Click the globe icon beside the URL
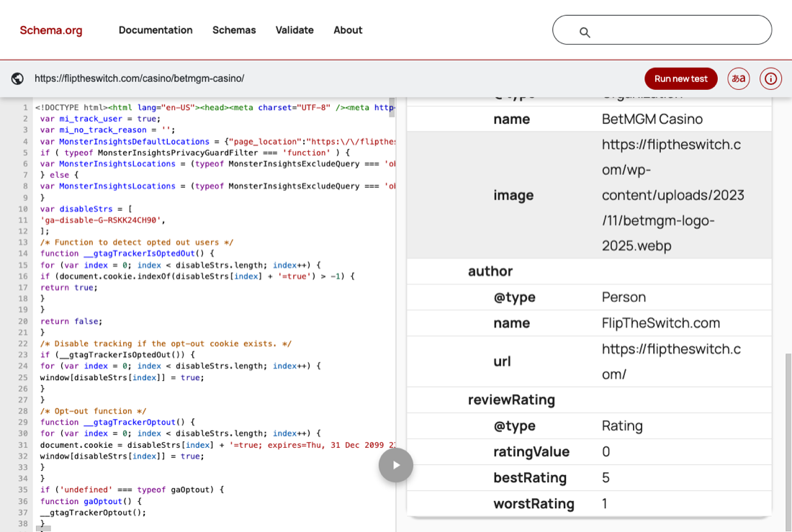792x532 pixels. click(x=17, y=78)
